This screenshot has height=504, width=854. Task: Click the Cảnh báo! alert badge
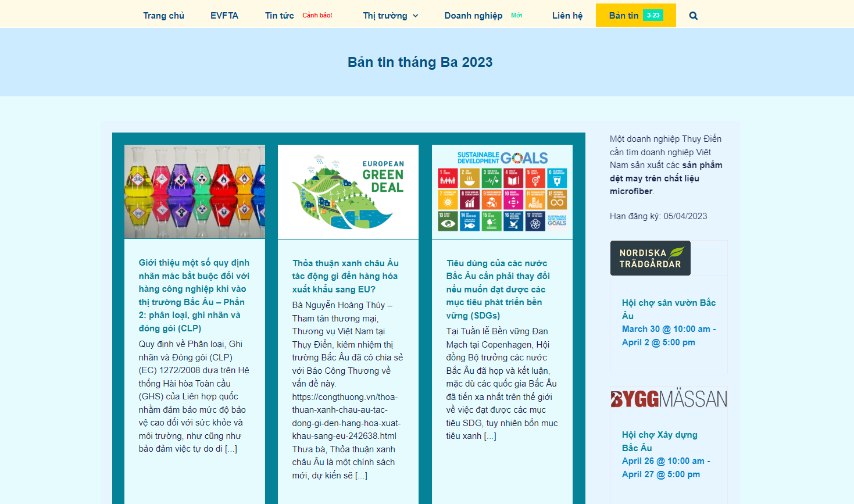tap(317, 15)
